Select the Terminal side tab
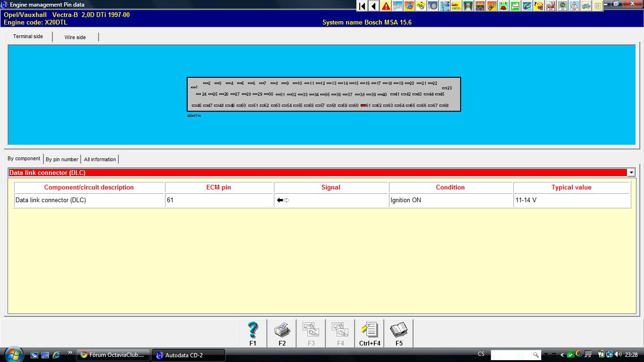The width and height of the screenshot is (644, 362). tap(28, 37)
